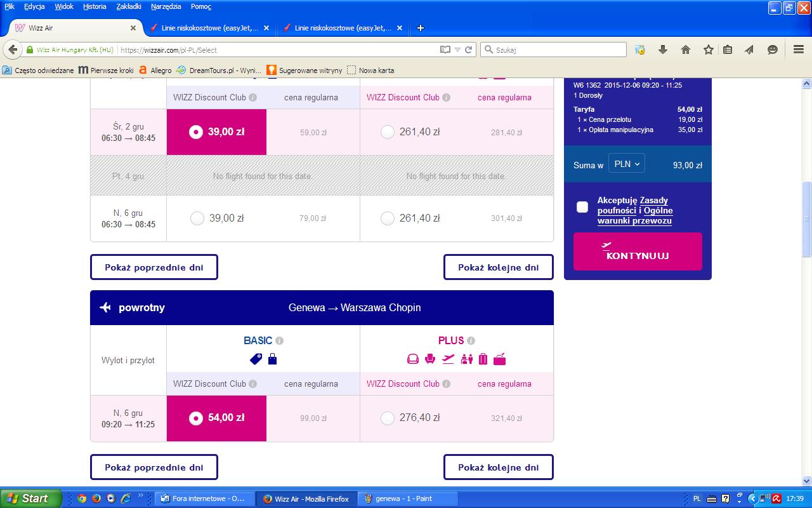Open the Zakładki menu
The width and height of the screenshot is (812, 508).
tap(129, 6)
